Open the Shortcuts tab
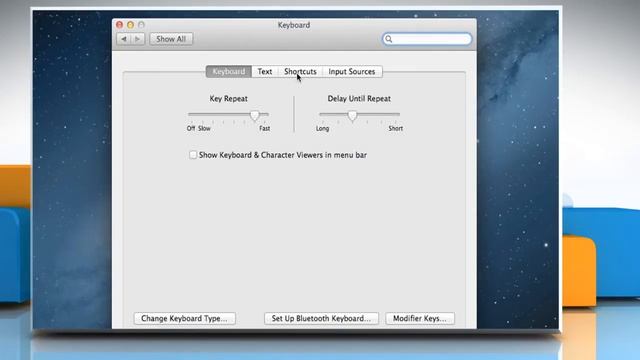This screenshot has height=360, width=640. 300,71
